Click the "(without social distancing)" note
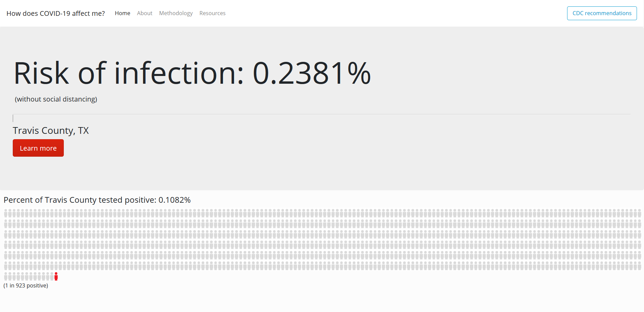The image size is (644, 312). (x=56, y=99)
